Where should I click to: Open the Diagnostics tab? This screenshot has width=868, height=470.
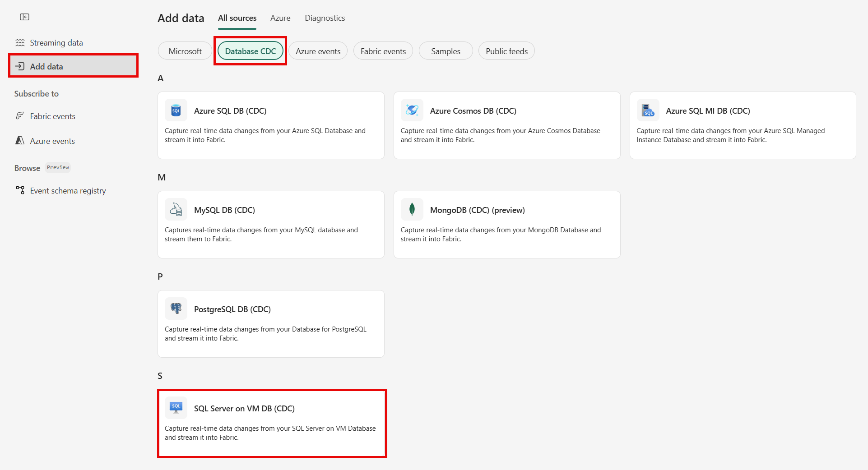click(x=325, y=18)
